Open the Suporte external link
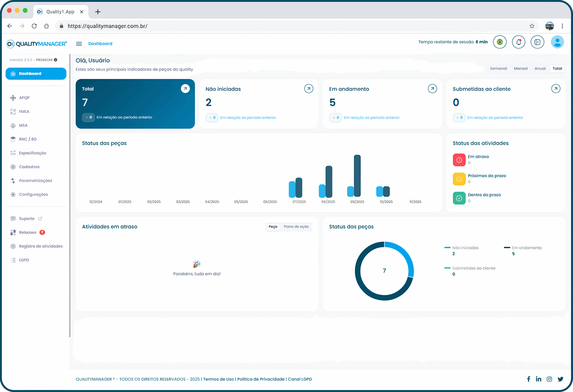 point(27,218)
